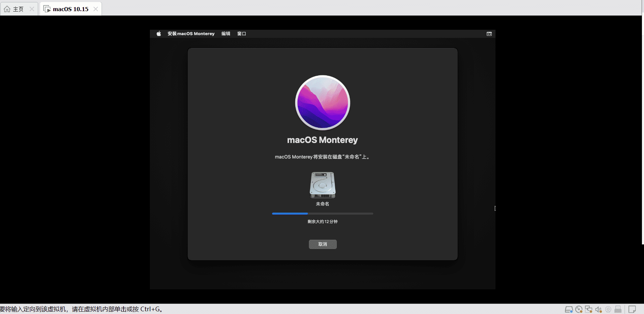
Task: Click the sound card status icon
Action: coord(598,309)
